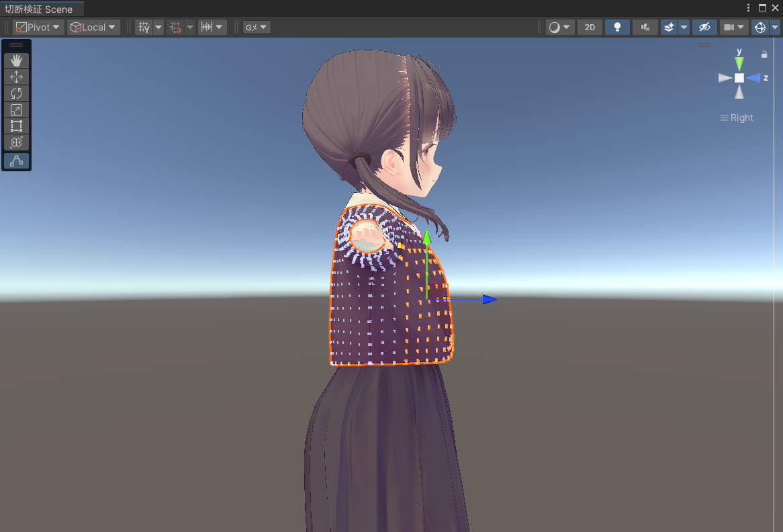Activate the custom edit vertices tool
The height and width of the screenshot is (532, 783).
pyautogui.click(x=17, y=161)
